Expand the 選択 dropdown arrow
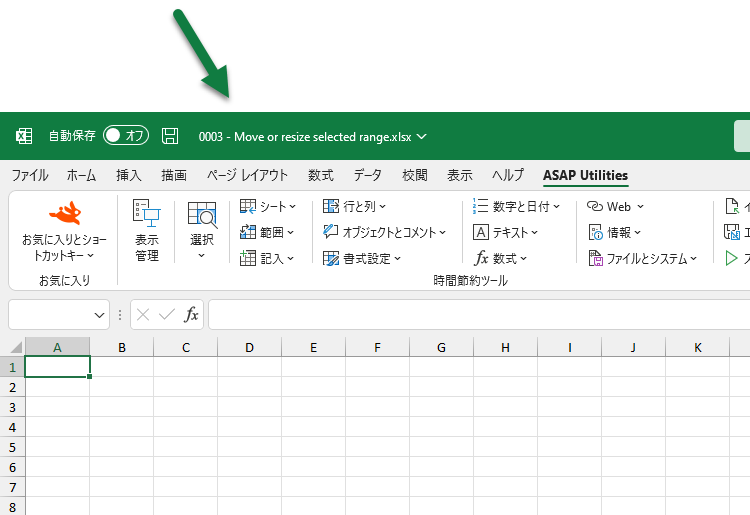 coord(201,255)
